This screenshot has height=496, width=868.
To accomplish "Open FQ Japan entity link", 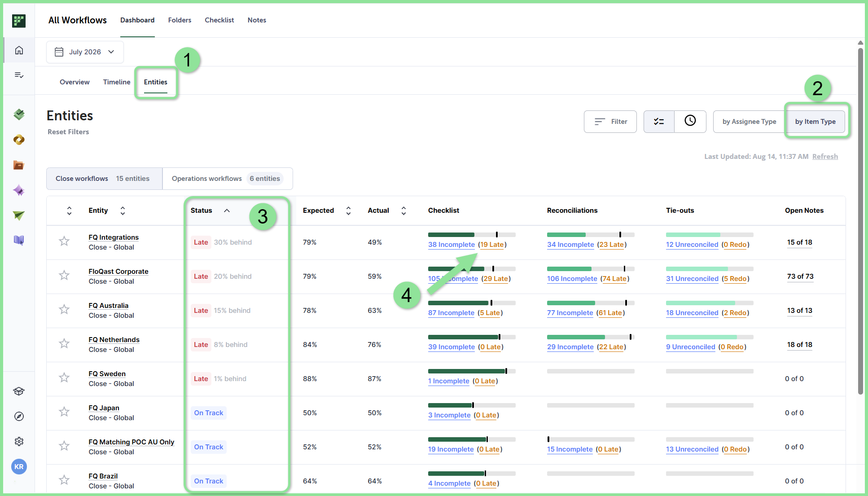I will [x=104, y=408].
